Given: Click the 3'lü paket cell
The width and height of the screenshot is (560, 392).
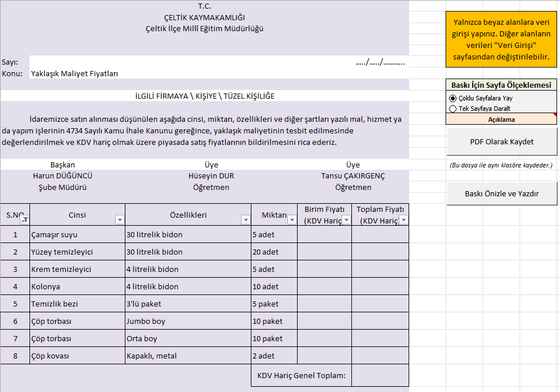Looking at the screenshot, I should pyautogui.click(x=188, y=304).
